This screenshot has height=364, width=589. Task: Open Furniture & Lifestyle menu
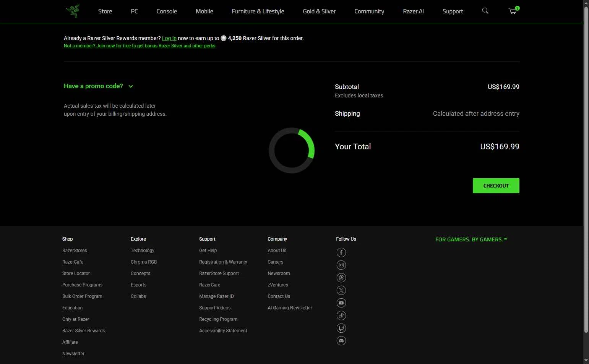[258, 11]
